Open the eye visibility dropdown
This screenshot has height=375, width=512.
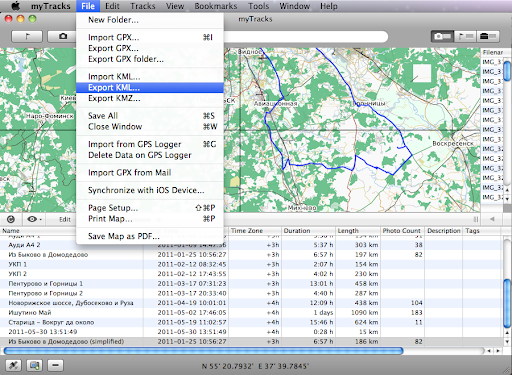[x=34, y=219]
